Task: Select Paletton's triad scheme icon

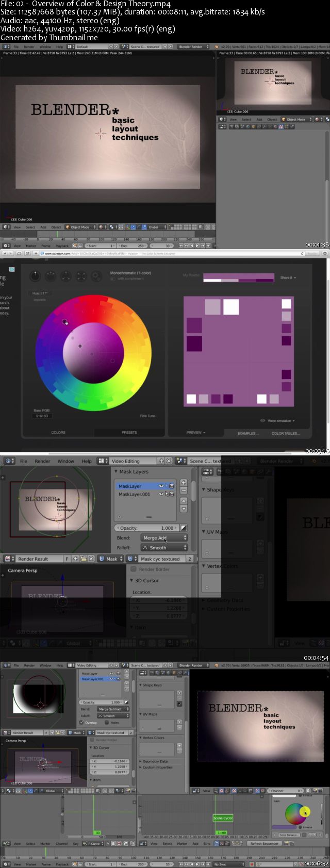Action: click(x=65, y=276)
